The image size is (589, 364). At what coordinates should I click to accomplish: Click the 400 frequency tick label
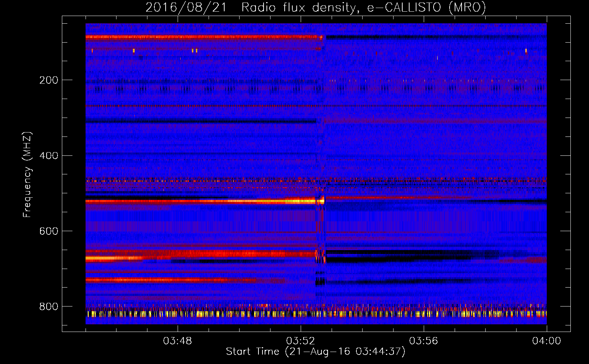(49, 156)
